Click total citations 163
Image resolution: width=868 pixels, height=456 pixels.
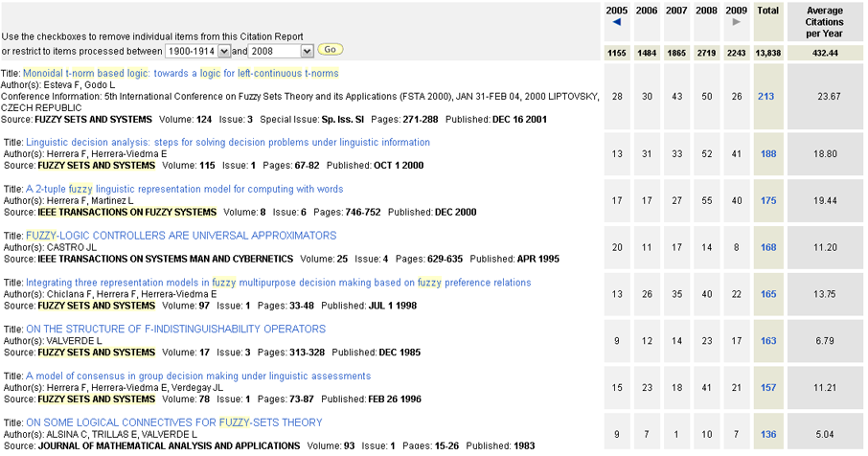tap(768, 341)
